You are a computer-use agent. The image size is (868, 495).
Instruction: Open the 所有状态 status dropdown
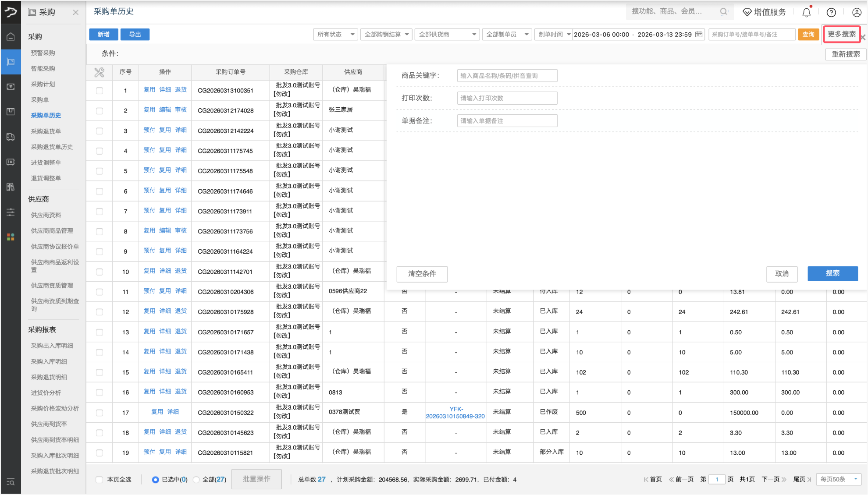click(335, 34)
